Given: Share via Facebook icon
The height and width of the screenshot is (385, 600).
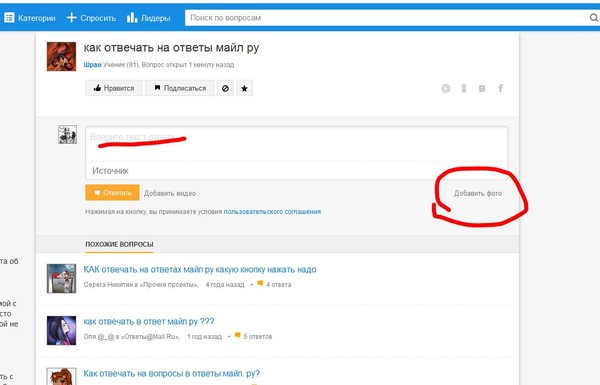Looking at the screenshot, I should point(501,88).
